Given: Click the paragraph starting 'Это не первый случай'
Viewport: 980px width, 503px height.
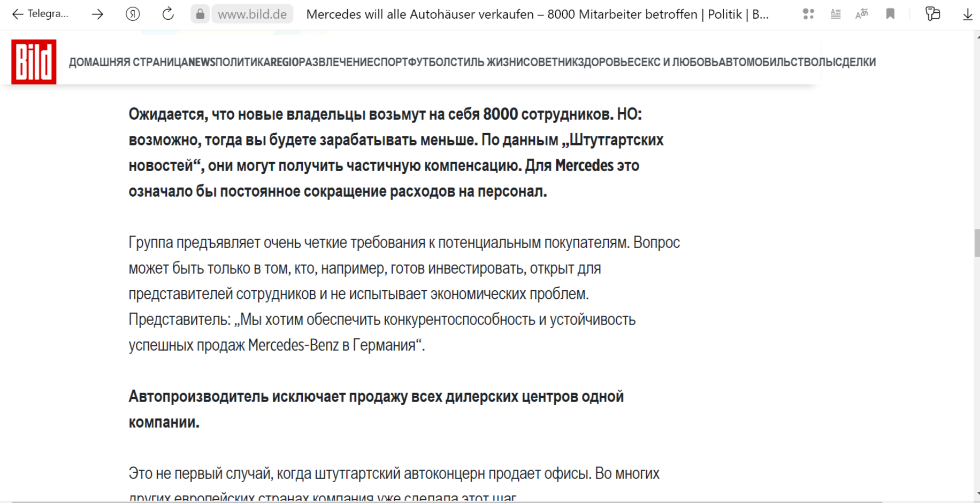Looking at the screenshot, I should point(394,485).
